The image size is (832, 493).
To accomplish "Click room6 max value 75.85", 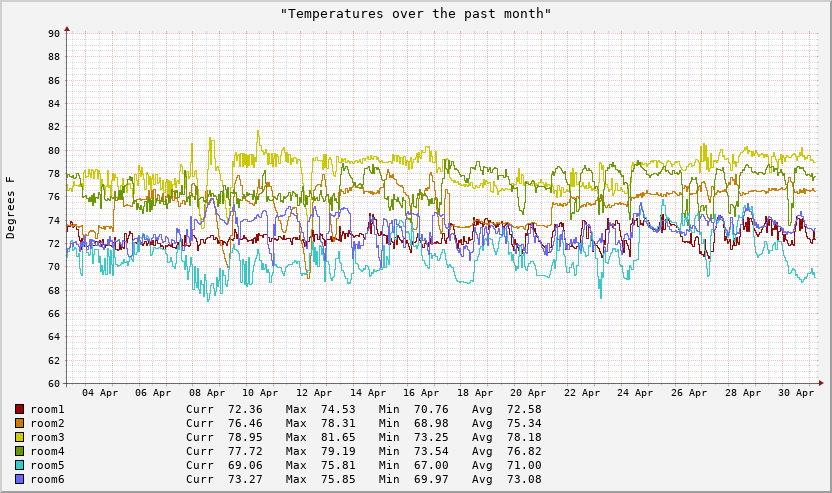I will 338,479.
